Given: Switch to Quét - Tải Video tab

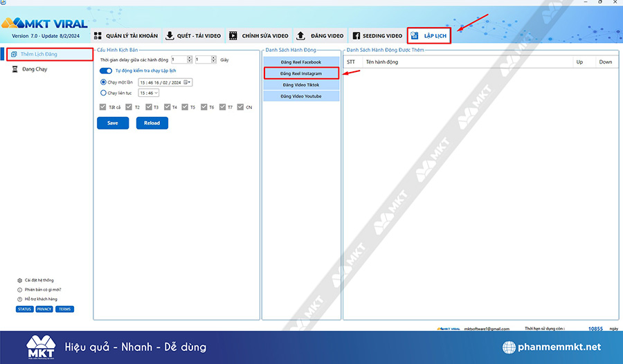Looking at the screenshot, I should 193,36.
